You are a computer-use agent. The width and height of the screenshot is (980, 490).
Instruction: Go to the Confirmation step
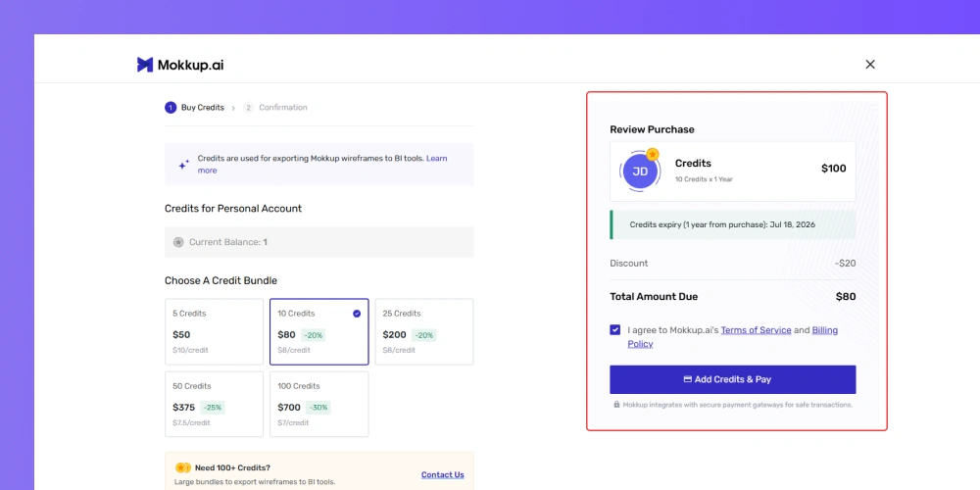coord(283,108)
